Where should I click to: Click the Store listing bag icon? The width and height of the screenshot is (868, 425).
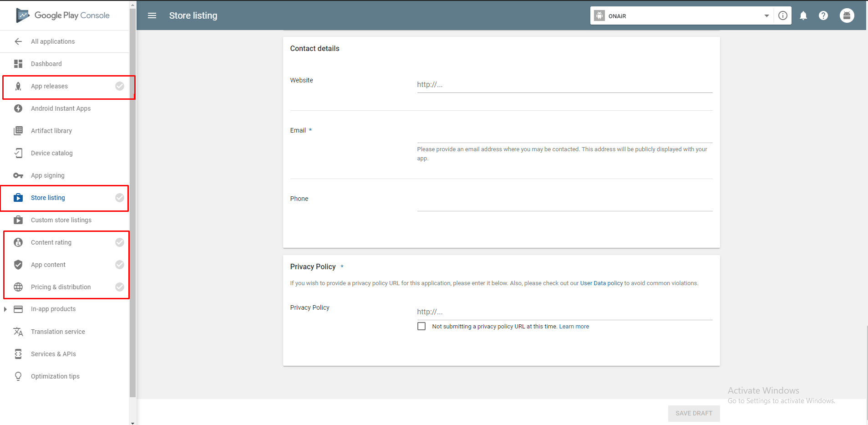[x=18, y=198]
